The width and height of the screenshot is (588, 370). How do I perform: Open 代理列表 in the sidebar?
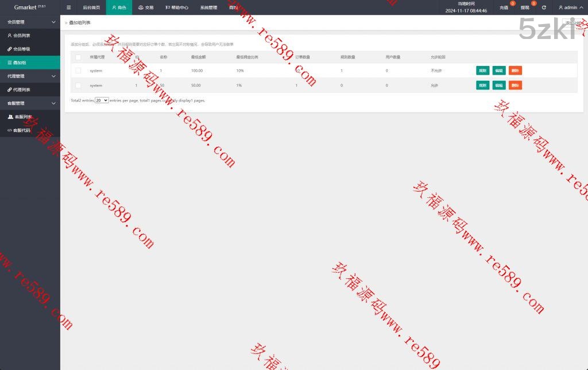30,89
